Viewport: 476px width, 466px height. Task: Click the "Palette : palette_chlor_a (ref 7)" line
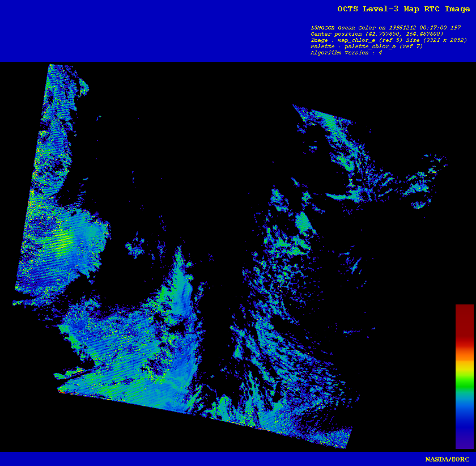coord(367,46)
